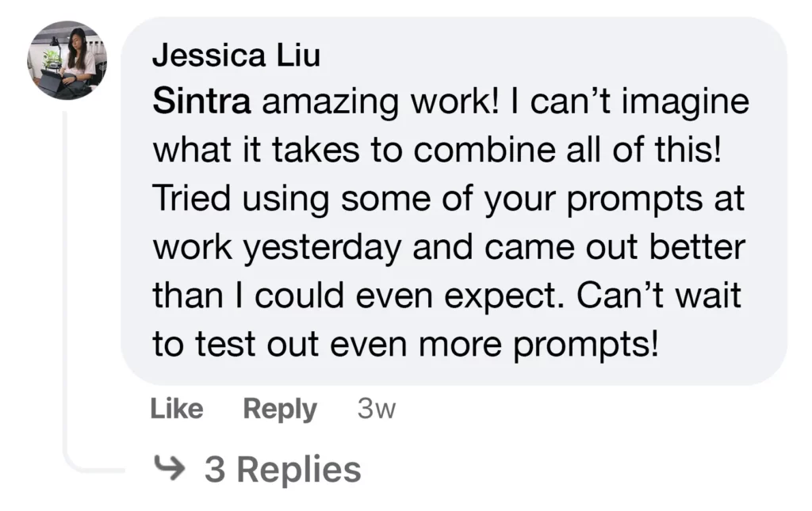Reply to Jessica Liu's comment
Screen dimensions: 812x511
point(280,409)
